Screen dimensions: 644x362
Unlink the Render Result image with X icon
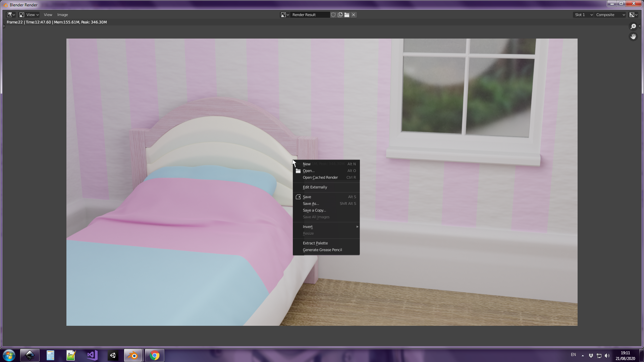(354, 15)
